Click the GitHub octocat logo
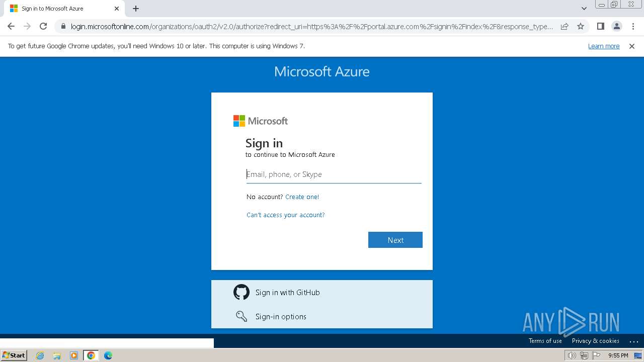Screen dimensions: 644x362 (242, 292)
